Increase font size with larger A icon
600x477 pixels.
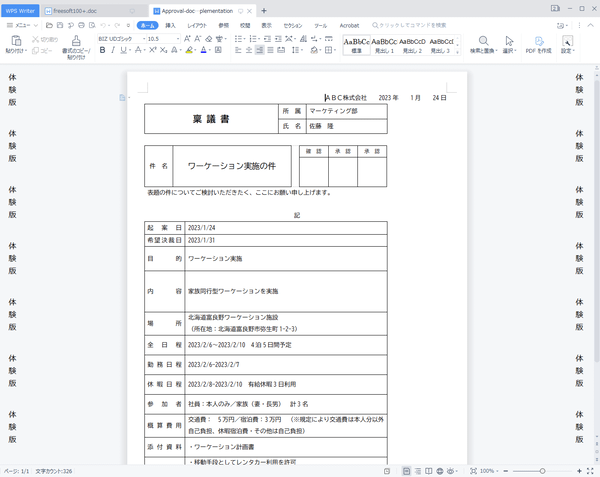pos(187,39)
